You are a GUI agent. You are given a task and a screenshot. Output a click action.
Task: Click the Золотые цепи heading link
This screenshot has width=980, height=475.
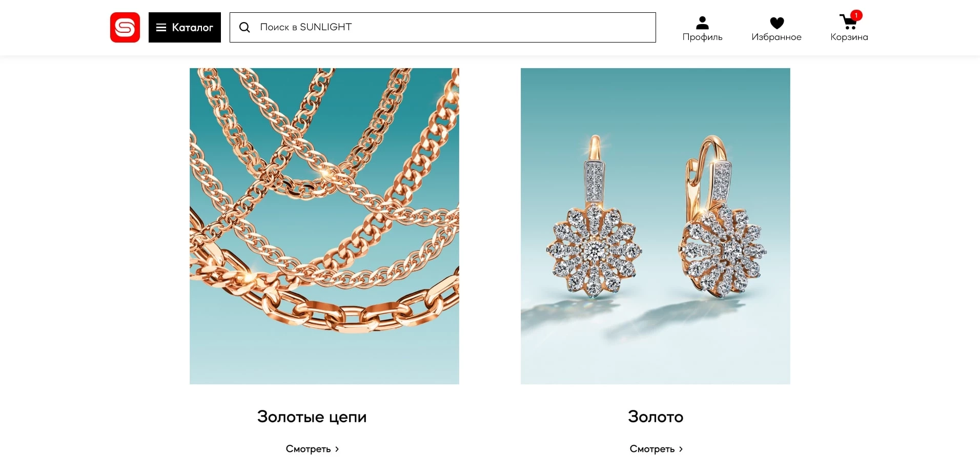[312, 417]
